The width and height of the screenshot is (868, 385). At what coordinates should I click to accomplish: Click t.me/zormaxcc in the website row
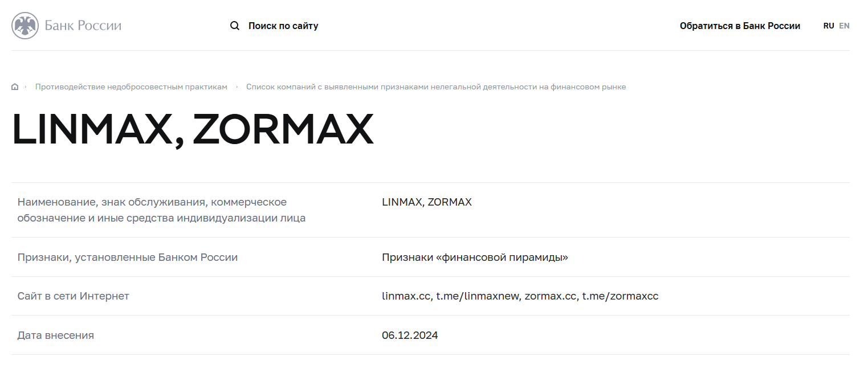(x=620, y=296)
